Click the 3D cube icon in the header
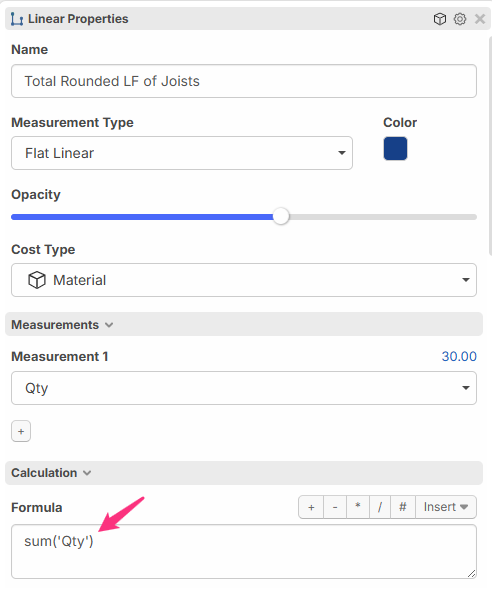Screen dimensions: 492x593 439,19
